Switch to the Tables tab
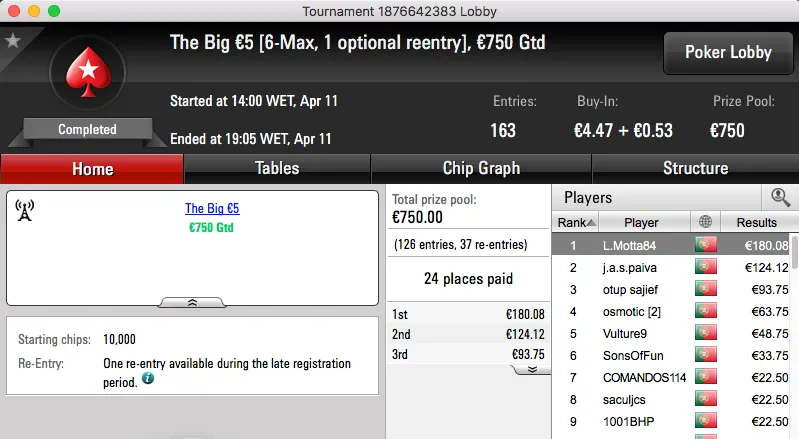Image resolution: width=799 pixels, height=439 pixels. point(277,168)
